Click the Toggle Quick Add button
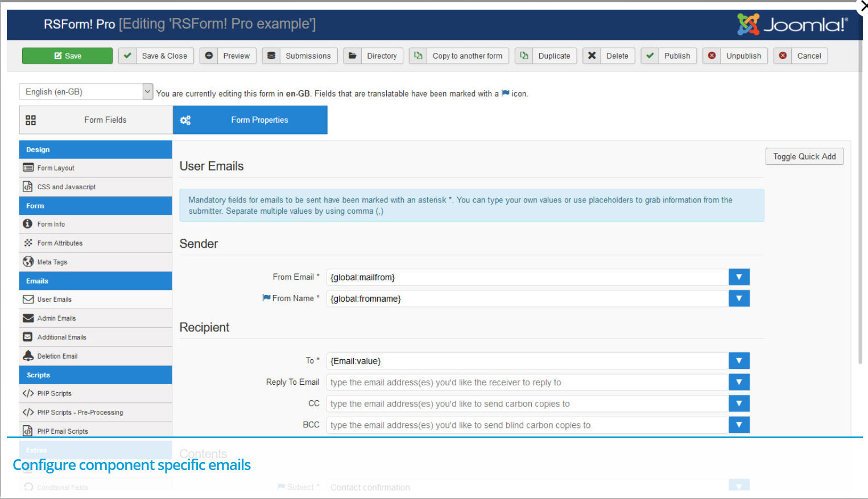 pos(804,156)
